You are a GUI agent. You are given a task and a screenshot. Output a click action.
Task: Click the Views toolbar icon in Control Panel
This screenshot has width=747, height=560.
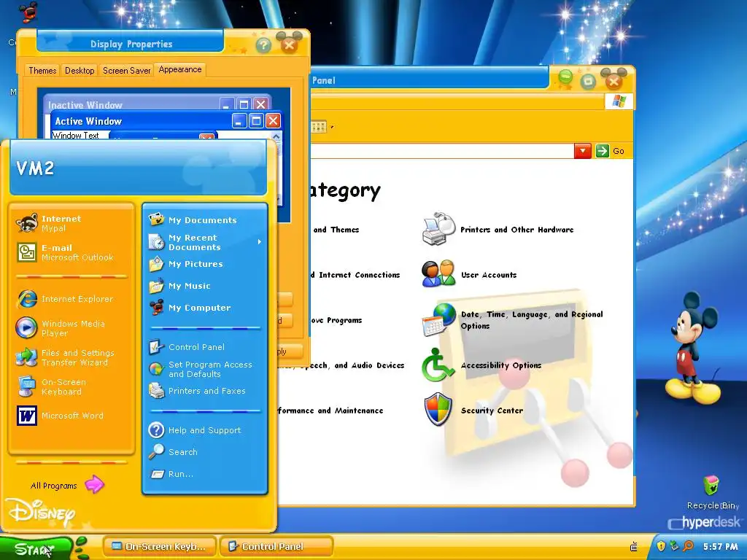319,127
